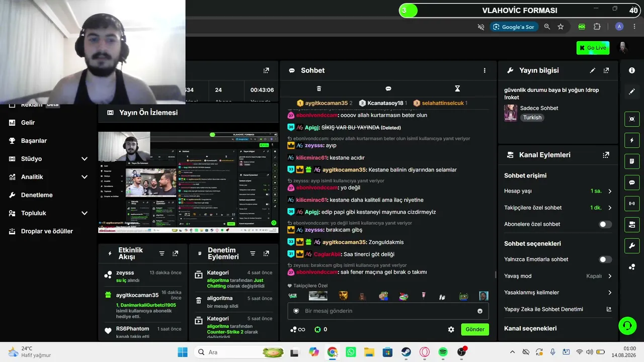Click the chat bubble icon under Sohbet
Image resolution: width=644 pixels, height=362 pixels.
pos(388,88)
